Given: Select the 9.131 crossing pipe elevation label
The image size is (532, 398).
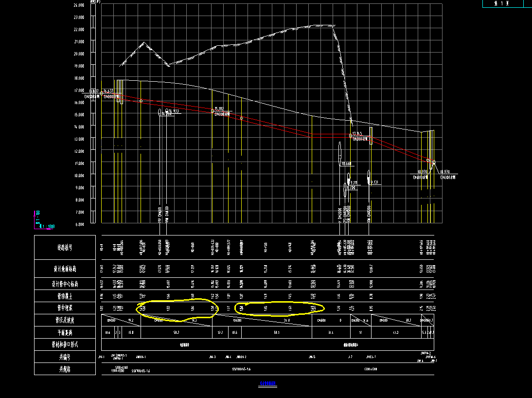Looking at the screenshot, I should click(x=374, y=182).
